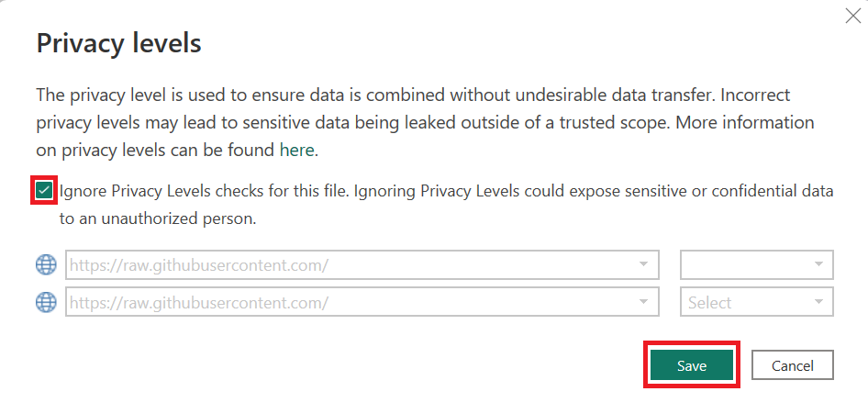Close the Privacy levels dialog with X
This screenshot has height=414, width=868.
[x=851, y=16]
